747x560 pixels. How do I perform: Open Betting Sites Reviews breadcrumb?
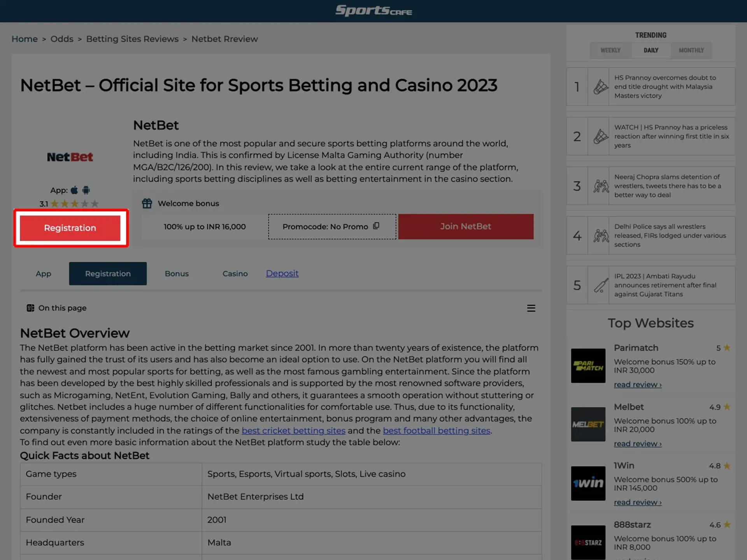click(x=132, y=39)
